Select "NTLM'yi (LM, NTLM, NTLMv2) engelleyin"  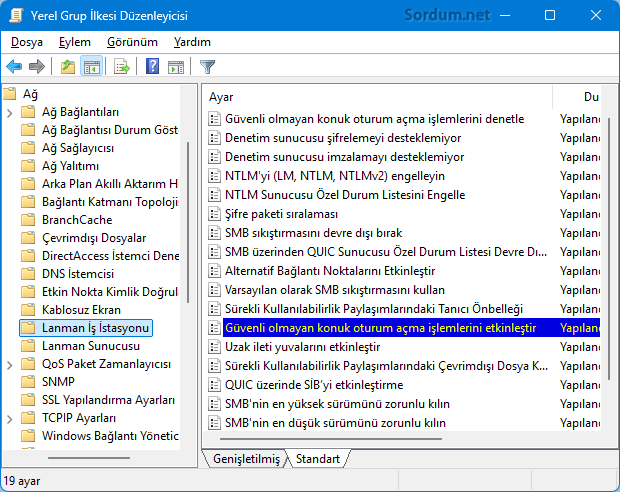pos(335,176)
